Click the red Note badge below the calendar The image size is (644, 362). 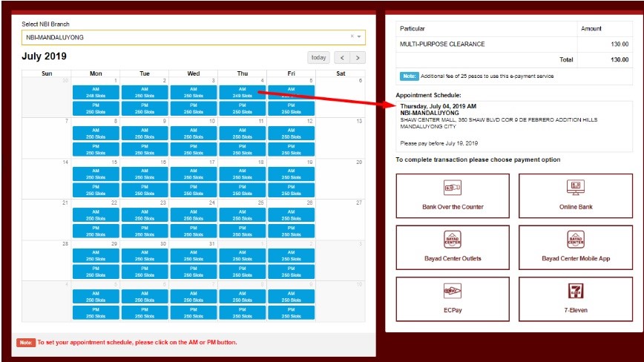tap(26, 342)
